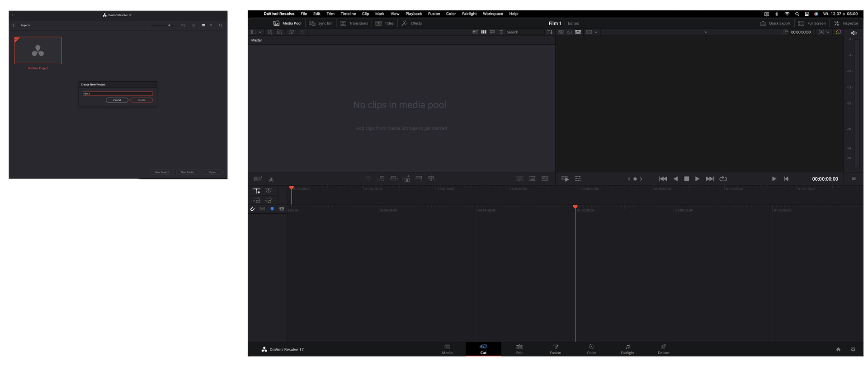Toggle video-only track mode icon
The width and height of the screenshot is (868, 366).
[x=256, y=200]
